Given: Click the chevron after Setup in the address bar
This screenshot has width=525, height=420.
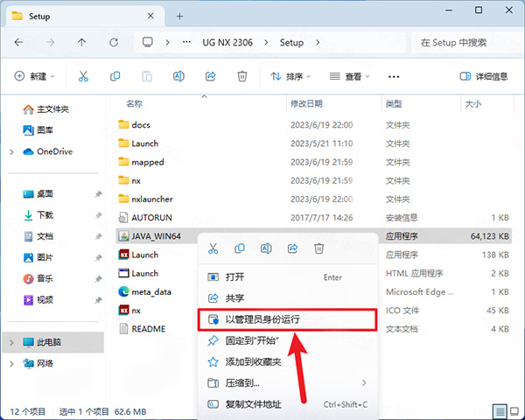Looking at the screenshot, I should coord(318,43).
